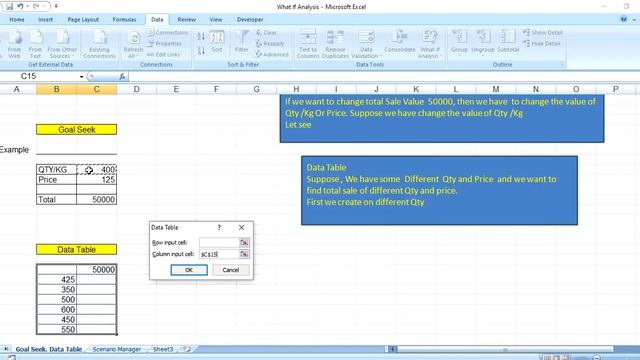Click Subtotal icon
The height and width of the screenshot is (360, 640).
pyautogui.click(x=508, y=42)
